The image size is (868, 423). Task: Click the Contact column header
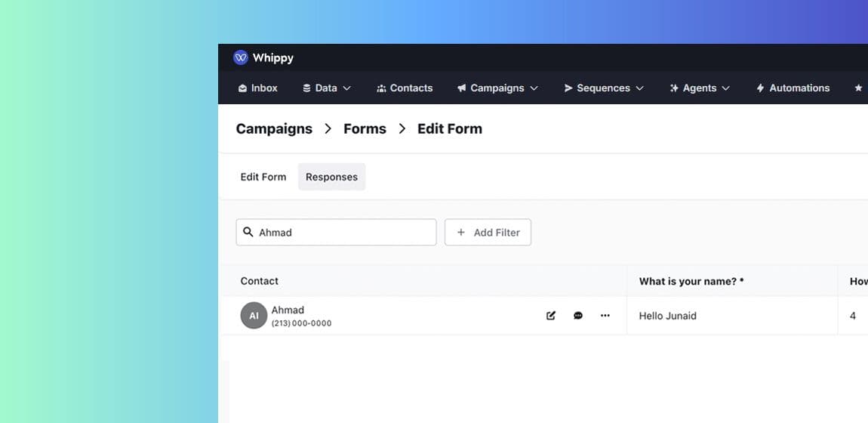(x=259, y=281)
